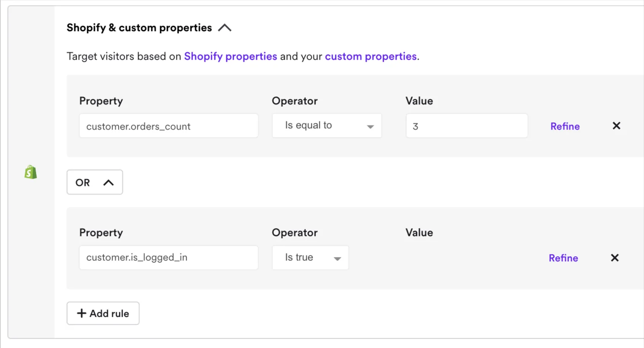The image size is (644, 348).
Task: Open the Shopify properties link
Action: pyautogui.click(x=230, y=56)
